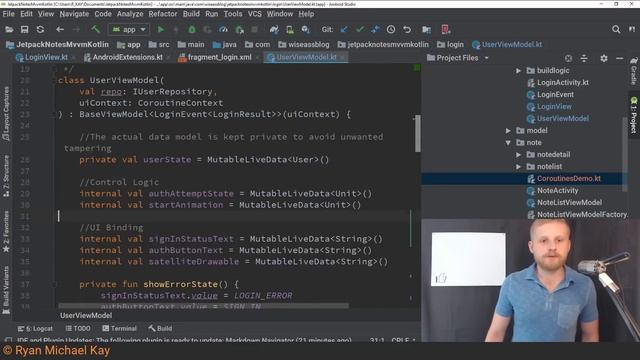The width and height of the screenshot is (640, 360).
Task: Expand the notelist folder
Action: point(518,167)
